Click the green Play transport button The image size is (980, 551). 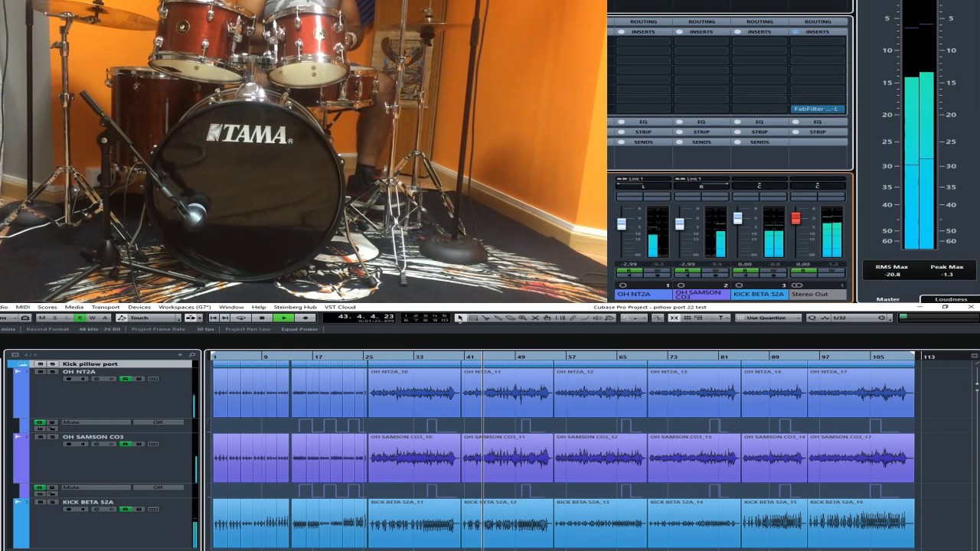[x=283, y=318]
